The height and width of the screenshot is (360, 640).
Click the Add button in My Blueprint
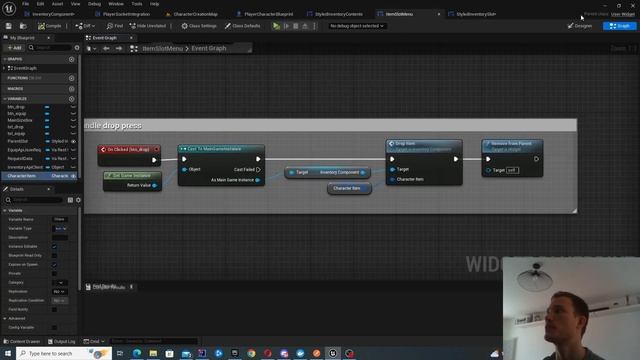pos(14,48)
